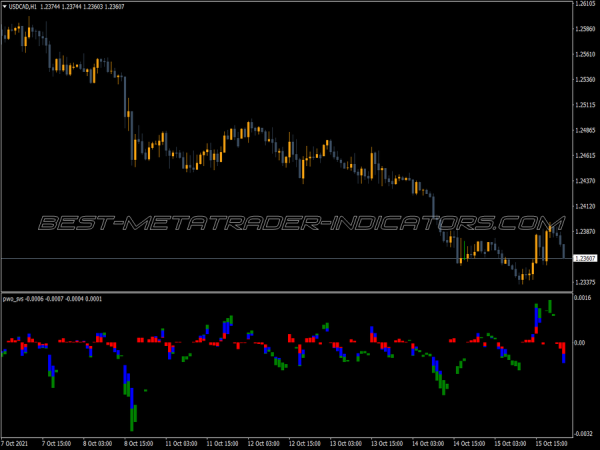
Task: Click the 1.23375 price axis label
Action: 586,282
